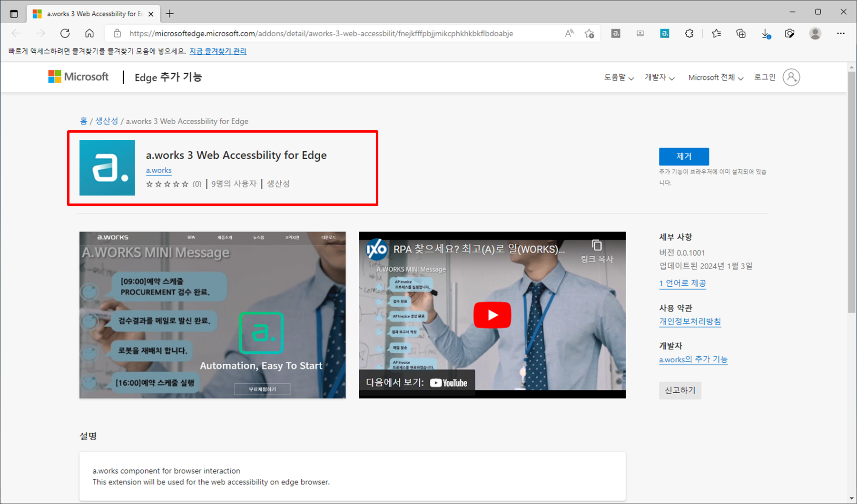Click scrollbar down arrow
Image resolution: width=857 pixels, height=504 pixels.
coord(852,498)
